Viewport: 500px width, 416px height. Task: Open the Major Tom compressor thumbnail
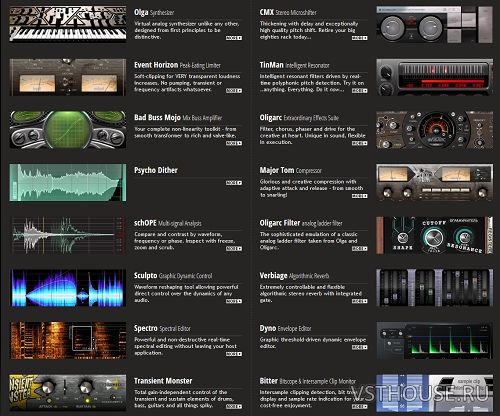[435, 182]
